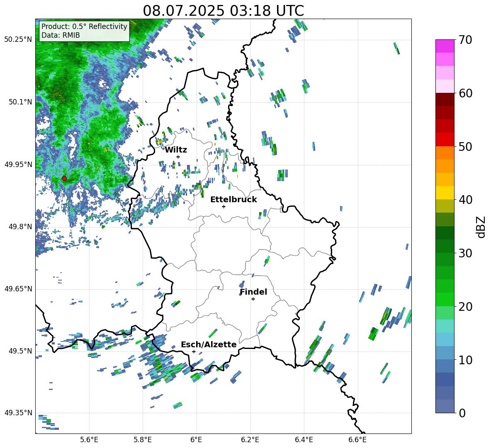Click the 6.4°E longitude label
The width and height of the screenshot is (491, 448).
click(x=304, y=440)
